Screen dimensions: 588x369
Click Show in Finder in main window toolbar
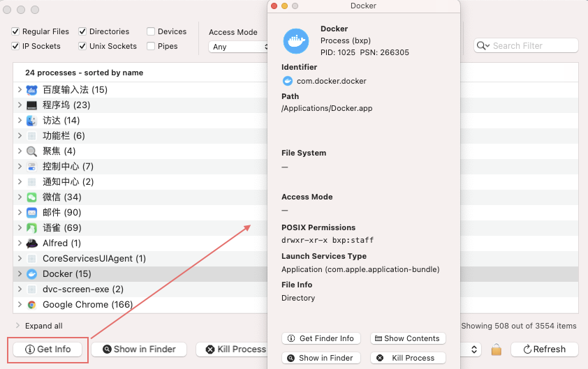click(x=139, y=349)
